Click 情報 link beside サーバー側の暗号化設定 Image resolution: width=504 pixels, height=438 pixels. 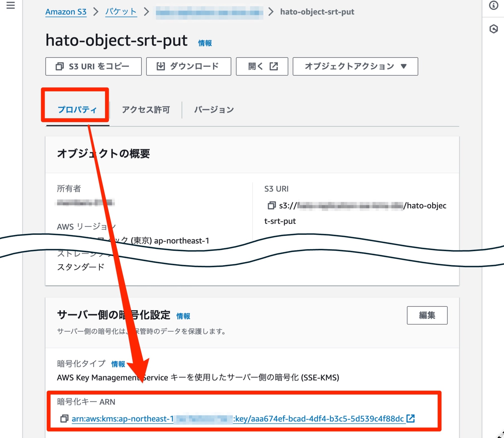[x=183, y=316]
